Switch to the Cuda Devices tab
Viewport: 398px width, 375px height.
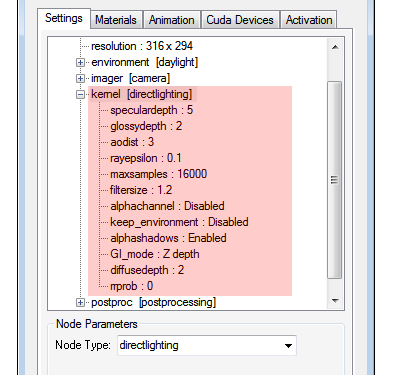(x=240, y=20)
